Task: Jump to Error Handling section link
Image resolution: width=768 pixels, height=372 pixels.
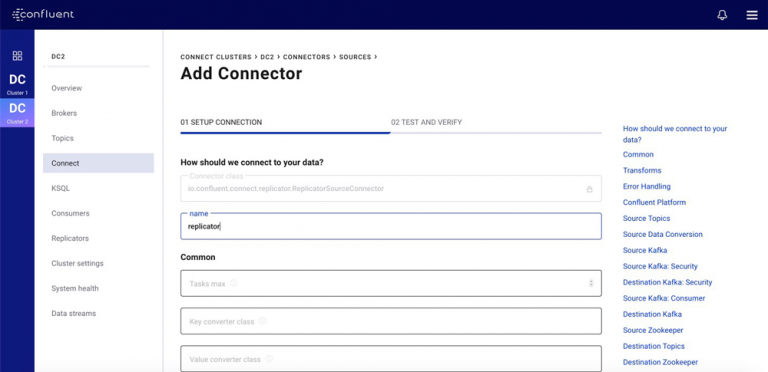Action: (x=647, y=186)
